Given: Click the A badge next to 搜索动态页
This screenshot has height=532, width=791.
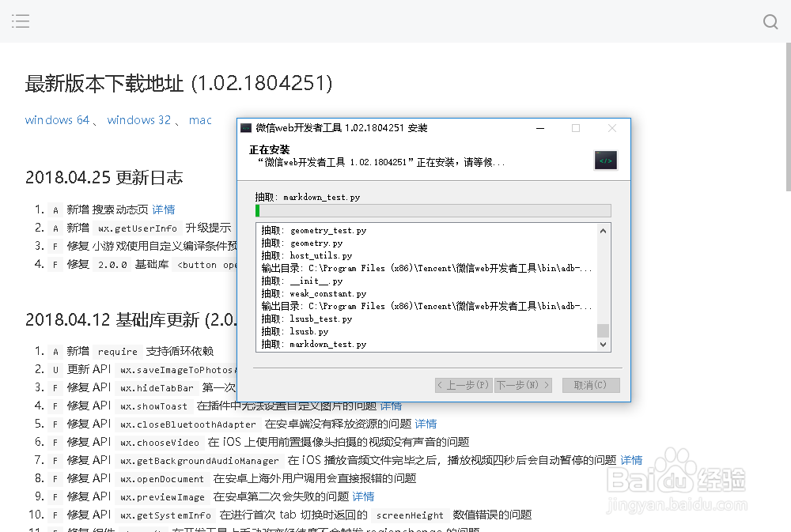Looking at the screenshot, I should [54, 209].
